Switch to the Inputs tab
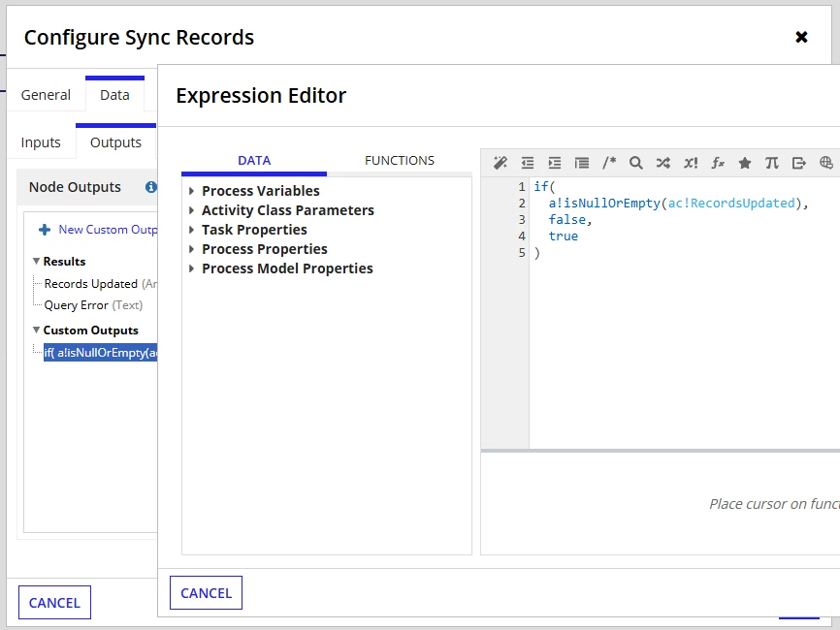The height and width of the screenshot is (630, 840). click(x=41, y=142)
